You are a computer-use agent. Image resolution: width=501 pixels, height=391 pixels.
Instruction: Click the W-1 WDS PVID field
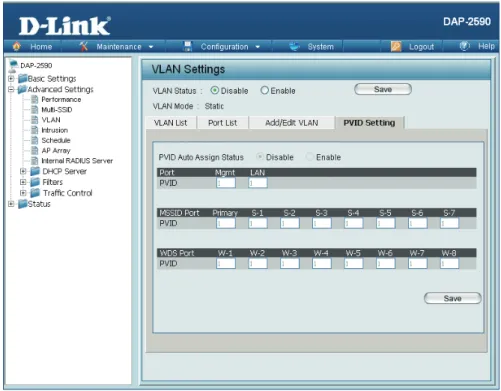pos(226,264)
